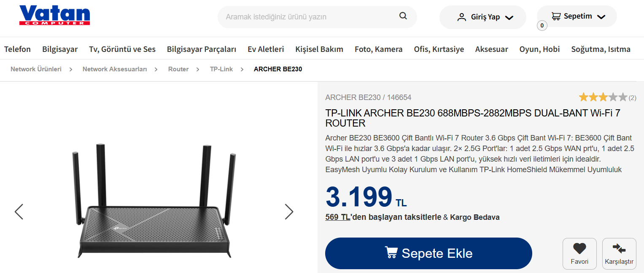The image size is (644, 273).
Task: Expand the Sepetim cart dropdown
Action: point(601,17)
